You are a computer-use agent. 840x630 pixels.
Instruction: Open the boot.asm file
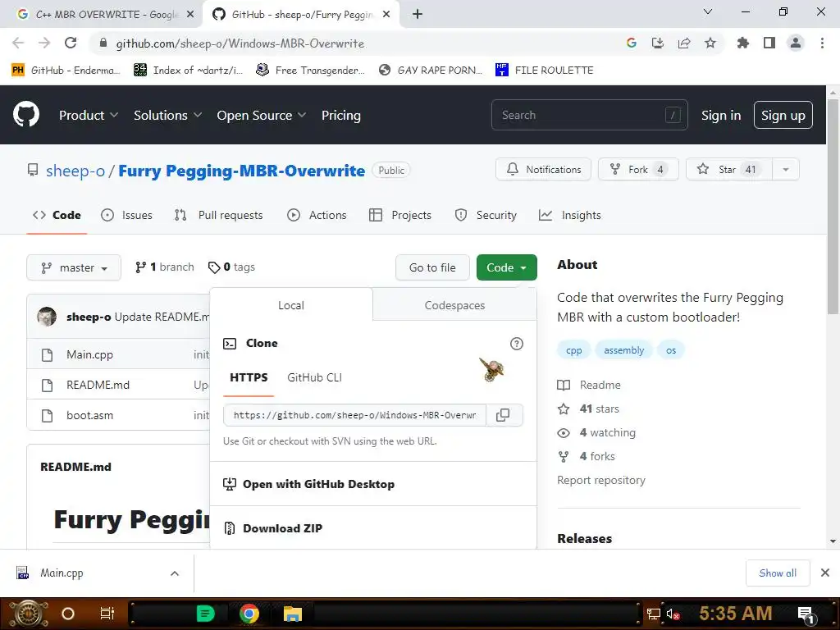pos(89,416)
